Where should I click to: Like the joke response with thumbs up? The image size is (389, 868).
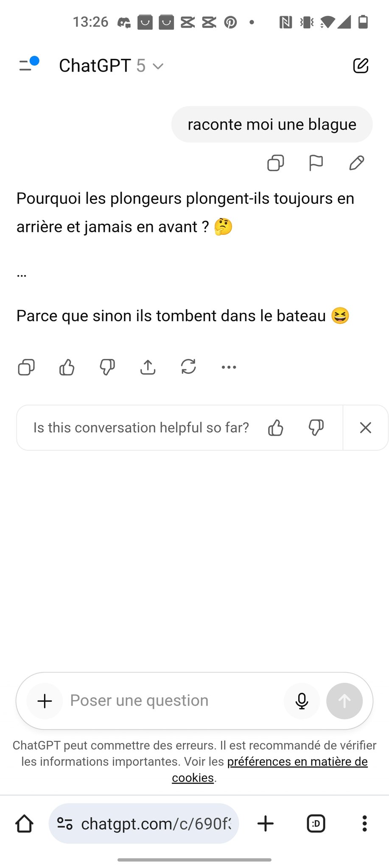click(x=67, y=367)
